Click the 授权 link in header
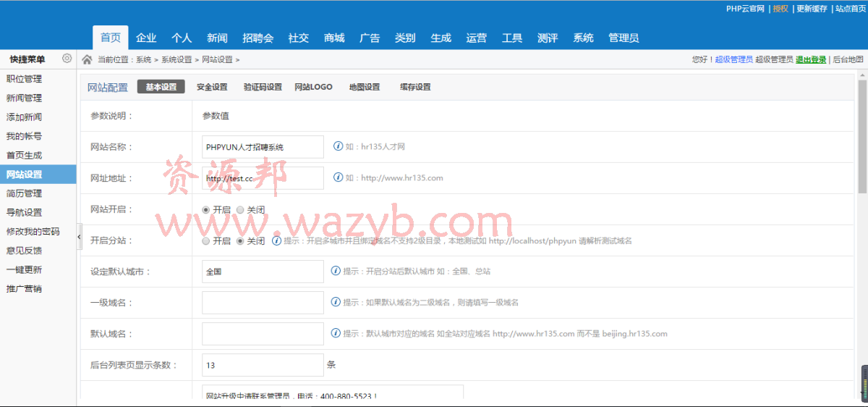868x407 pixels. point(780,9)
